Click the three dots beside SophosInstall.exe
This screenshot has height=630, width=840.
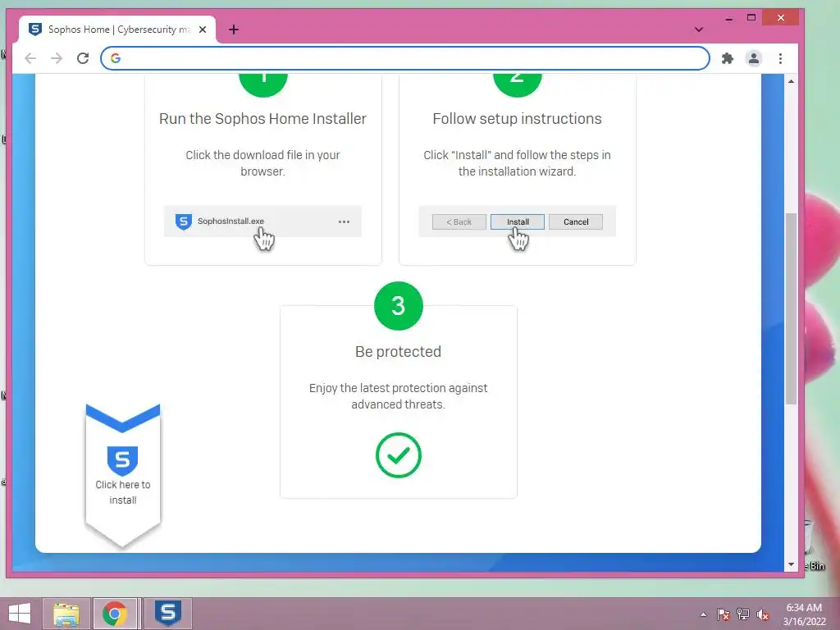tap(344, 221)
